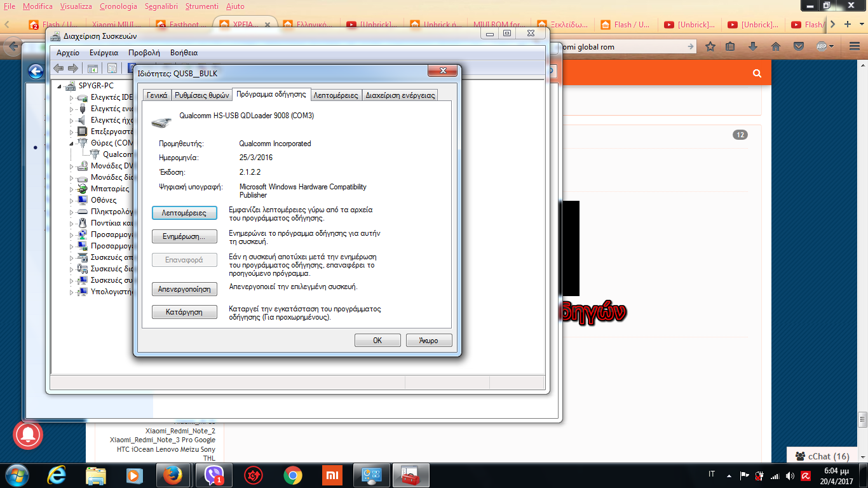Expand the Μπαταρίες tree node
Screen dimensions: 868x488
point(72,189)
